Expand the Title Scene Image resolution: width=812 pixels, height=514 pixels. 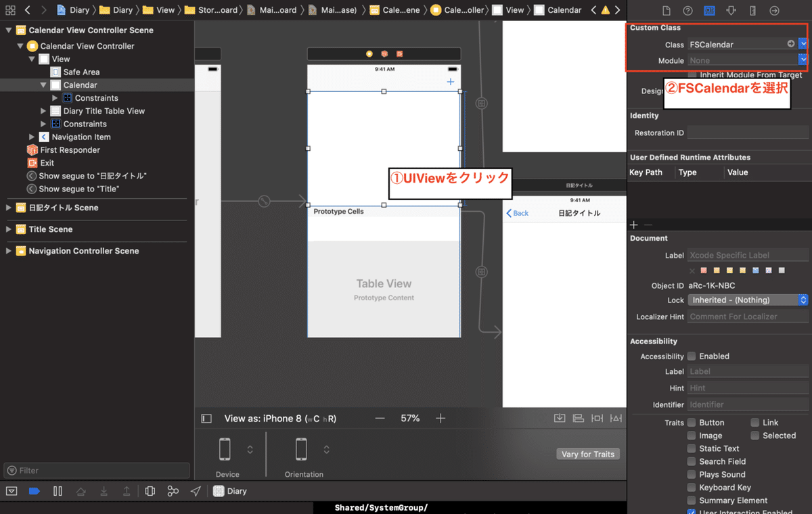click(9, 229)
